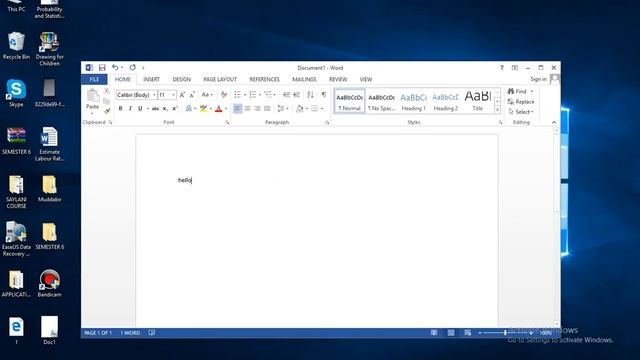Shrink font size with the smaller A icon
The width and height of the screenshot is (640, 360).
192,95
